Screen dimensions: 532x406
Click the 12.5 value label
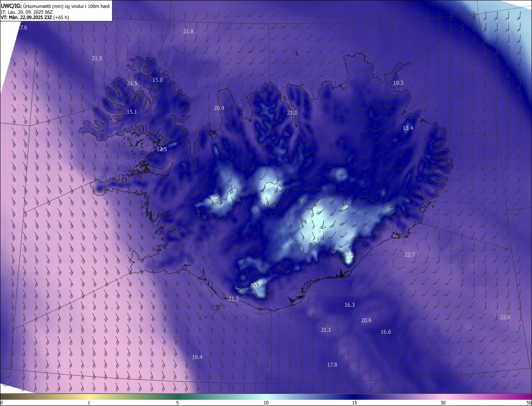(162, 149)
